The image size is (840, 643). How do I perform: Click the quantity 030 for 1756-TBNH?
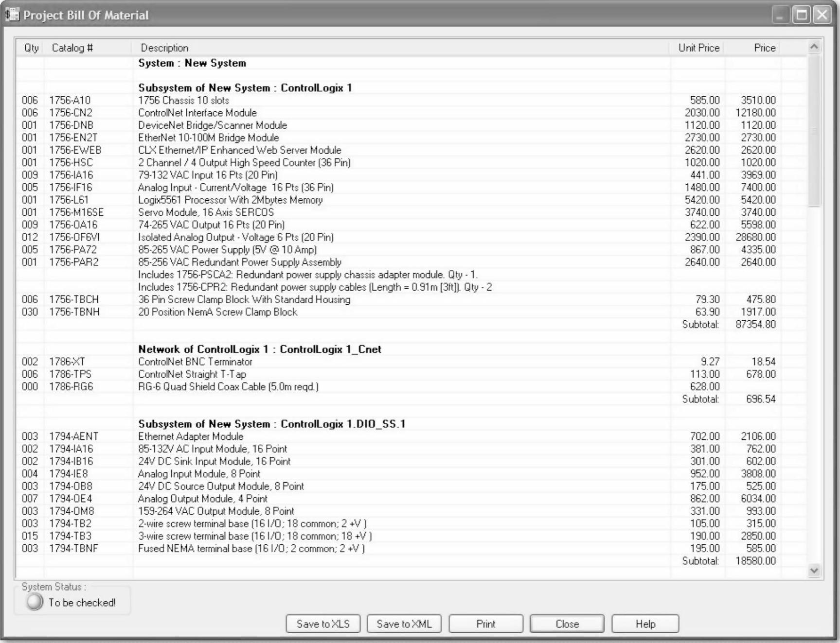30,312
